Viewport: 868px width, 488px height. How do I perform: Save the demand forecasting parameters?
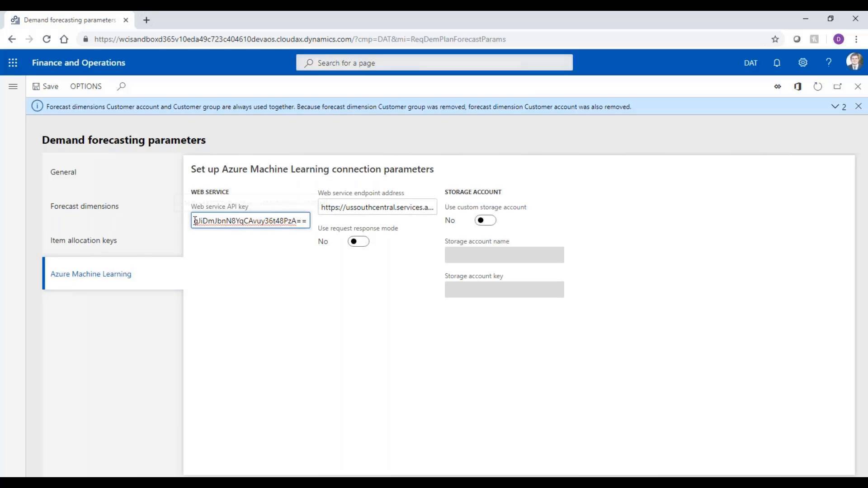[x=45, y=86]
